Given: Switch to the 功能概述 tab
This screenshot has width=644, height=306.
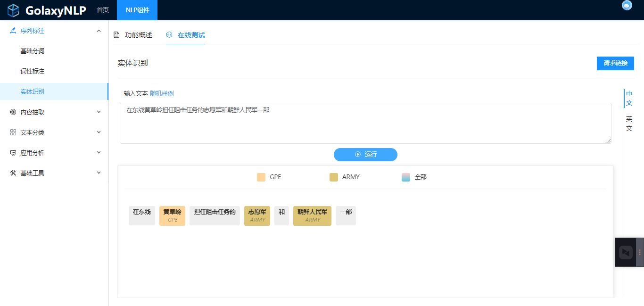Looking at the screenshot, I should click(133, 35).
